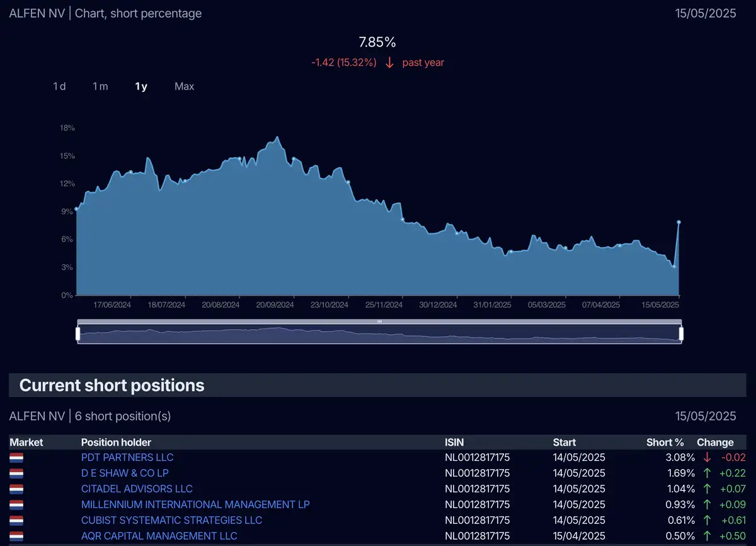Open CITADEL ADVISORS LLC link
The width and height of the screenshot is (756, 546).
pos(137,489)
